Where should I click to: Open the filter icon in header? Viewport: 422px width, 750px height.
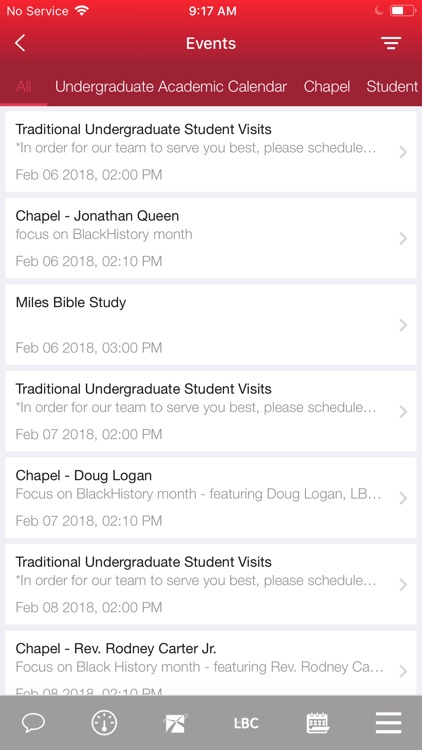coord(391,43)
